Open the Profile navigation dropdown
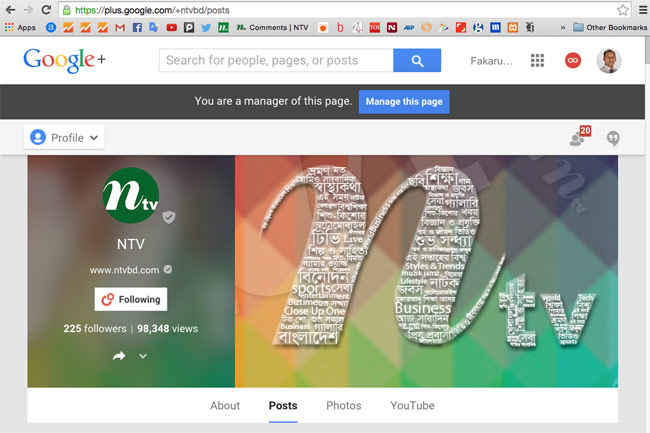The image size is (650, 433). pyautogui.click(x=64, y=138)
